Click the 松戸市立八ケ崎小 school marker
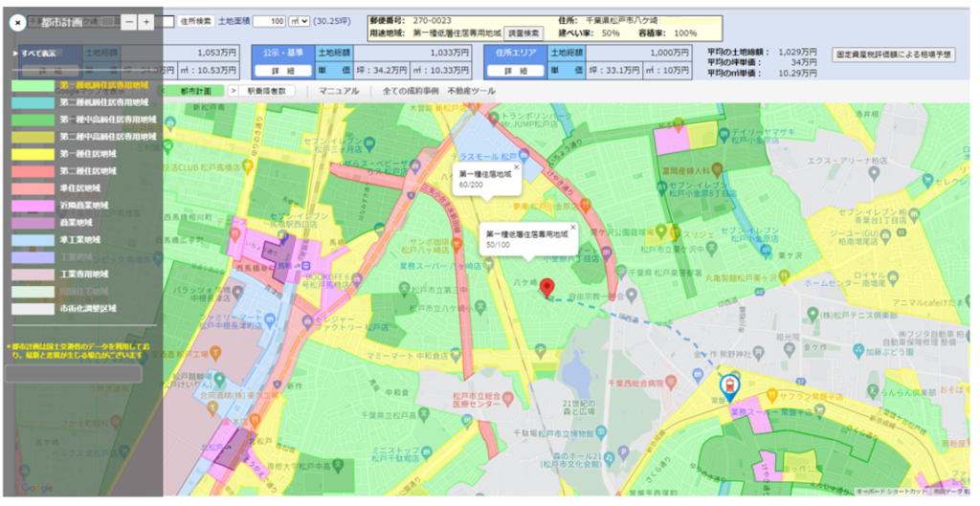The width and height of the screenshot is (980, 506). click(x=479, y=307)
